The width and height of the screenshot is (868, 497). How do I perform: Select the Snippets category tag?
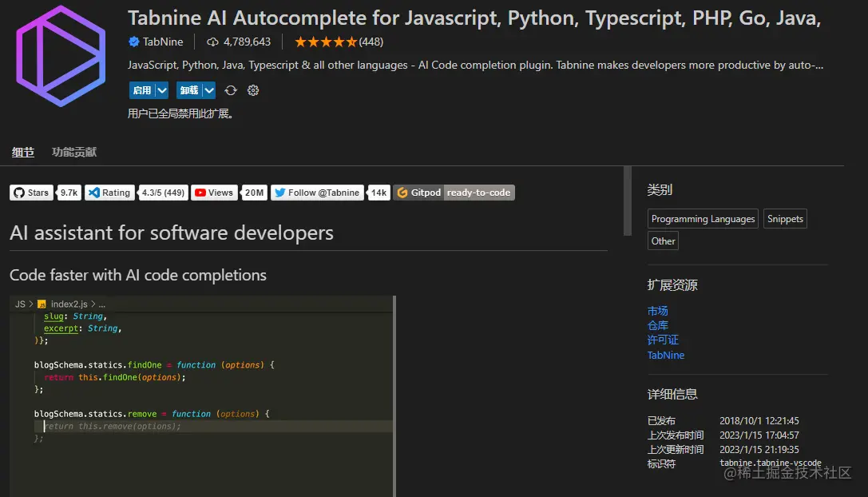(785, 219)
